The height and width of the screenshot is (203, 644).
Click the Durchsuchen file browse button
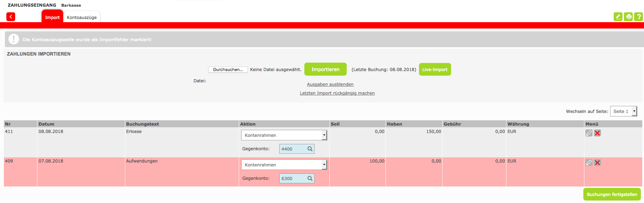pos(228,70)
